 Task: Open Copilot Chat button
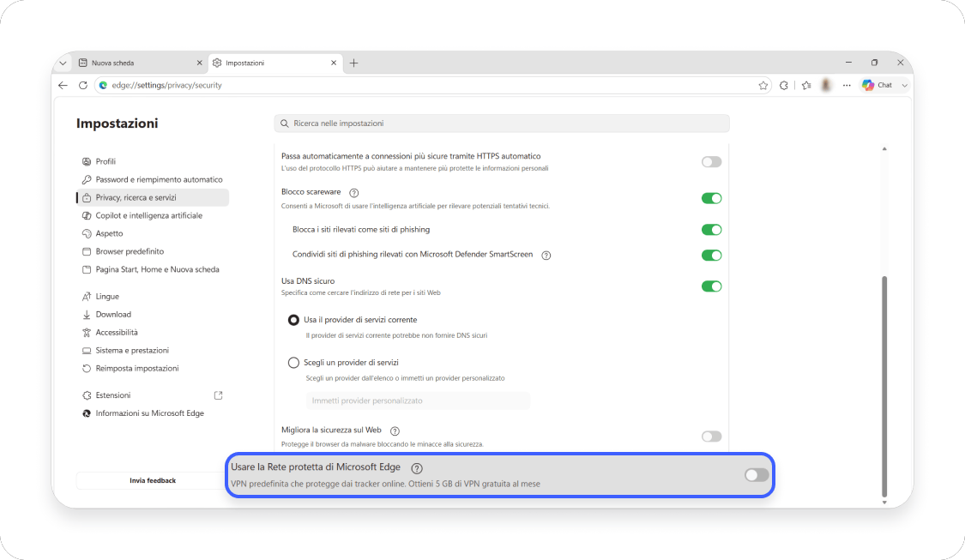(x=878, y=86)
